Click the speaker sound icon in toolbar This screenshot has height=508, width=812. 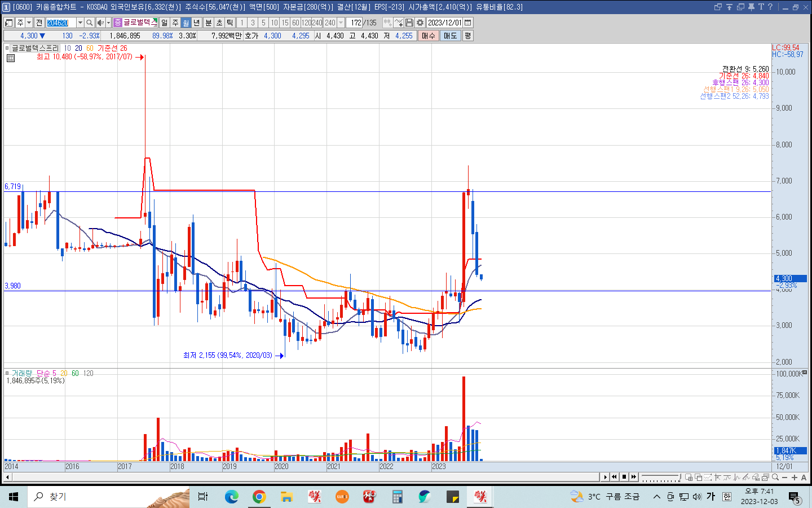pyautogui.click(x=100, y=23)
